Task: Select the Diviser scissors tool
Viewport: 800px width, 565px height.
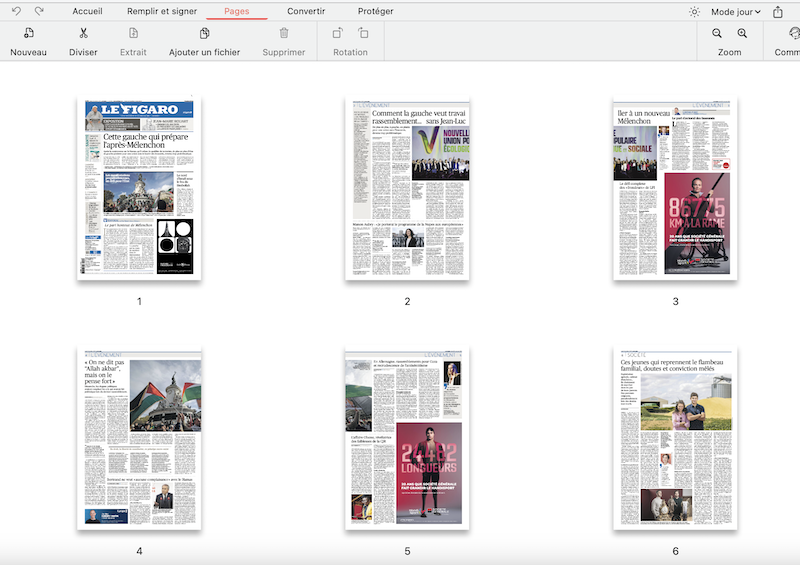Action: coord(83,34)
